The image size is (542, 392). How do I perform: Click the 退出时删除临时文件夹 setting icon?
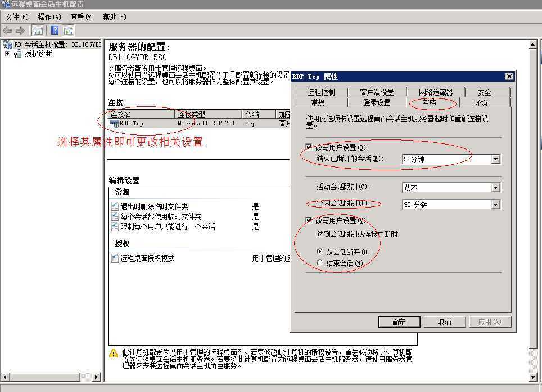tap(115, 206)
